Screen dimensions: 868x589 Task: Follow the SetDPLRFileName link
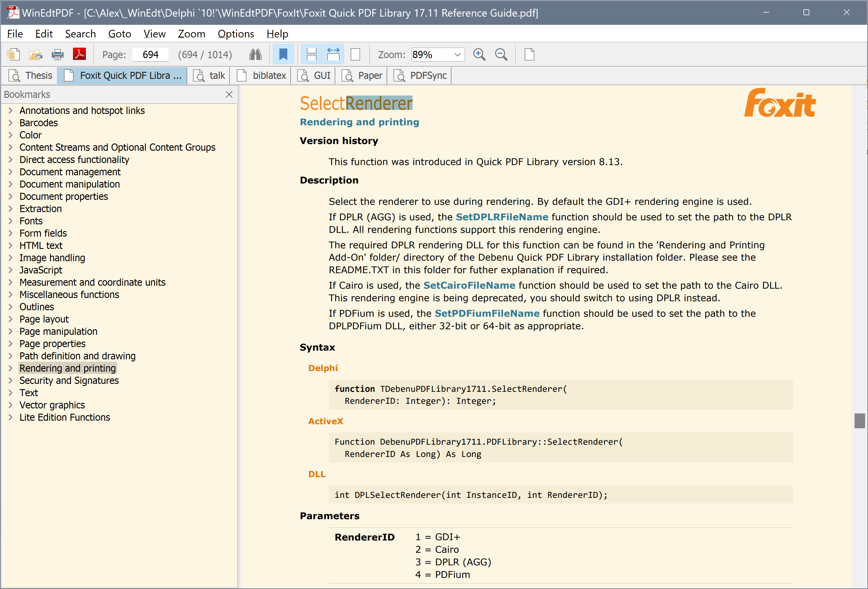502,217
